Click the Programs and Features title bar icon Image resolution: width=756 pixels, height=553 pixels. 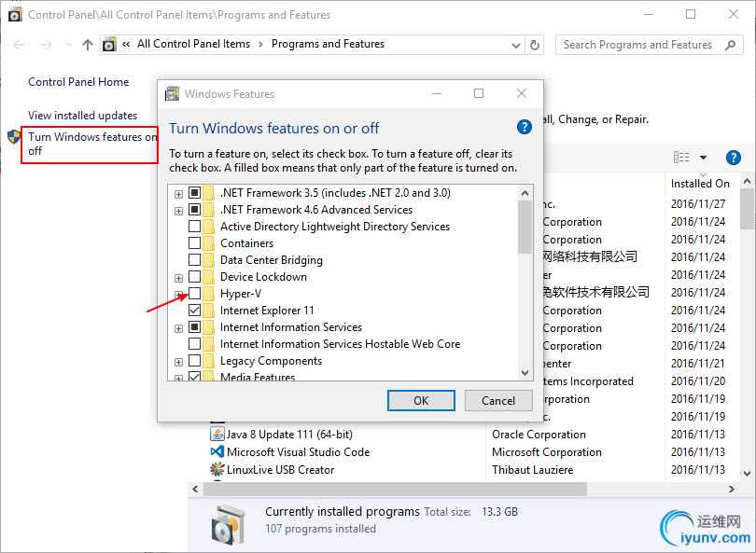pos(15,14)
